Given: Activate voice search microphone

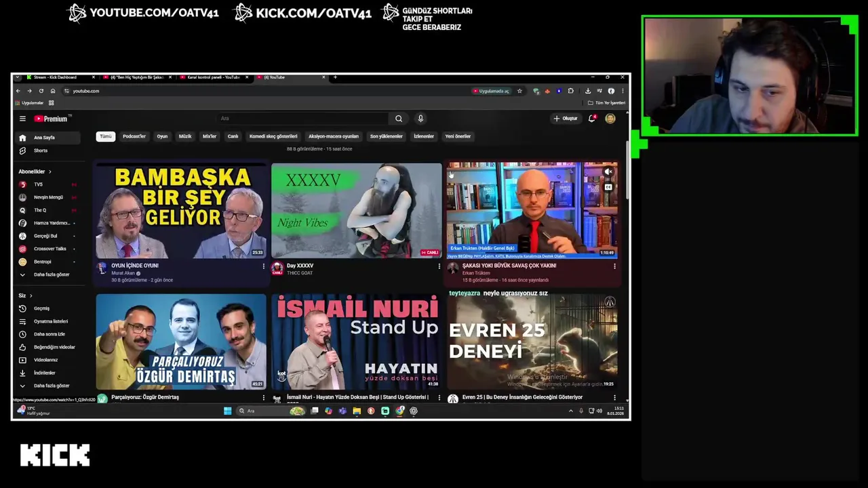Looking at the screenshot, I should pyautogui.click(x=420, y=119).
